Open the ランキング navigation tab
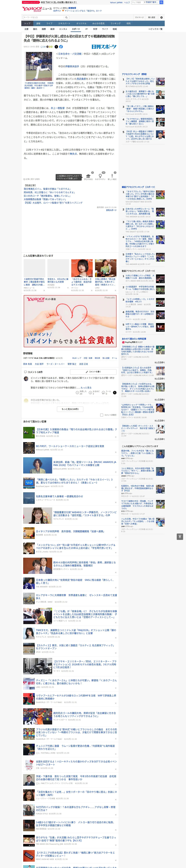Viewport: 186px width, 868px height. tap(115, 23)
